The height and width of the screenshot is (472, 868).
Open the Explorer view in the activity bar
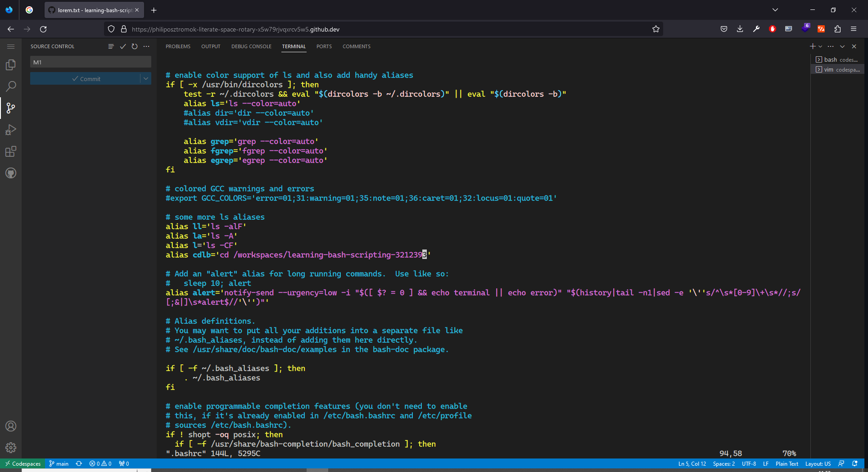[x=11, y=65]
